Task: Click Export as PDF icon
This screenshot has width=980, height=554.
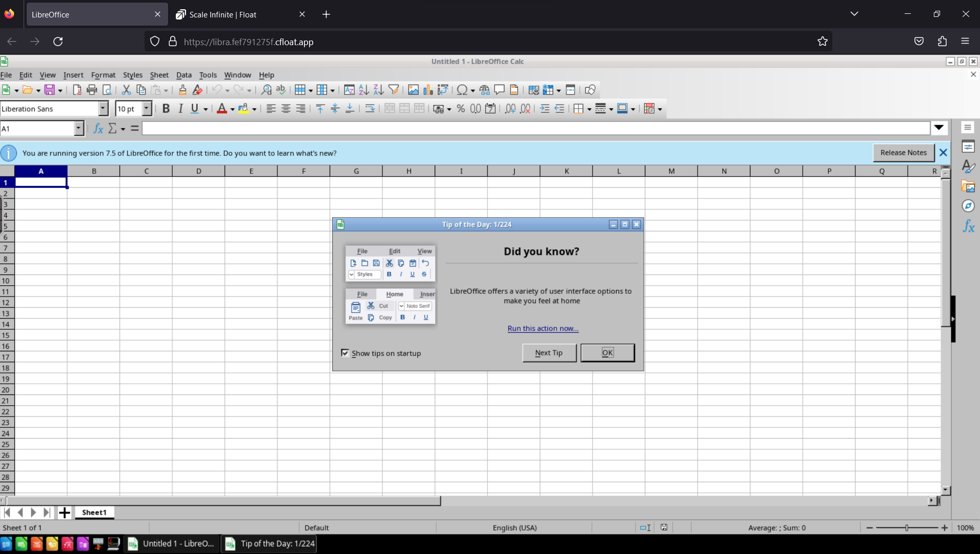Action: [77, 90]
